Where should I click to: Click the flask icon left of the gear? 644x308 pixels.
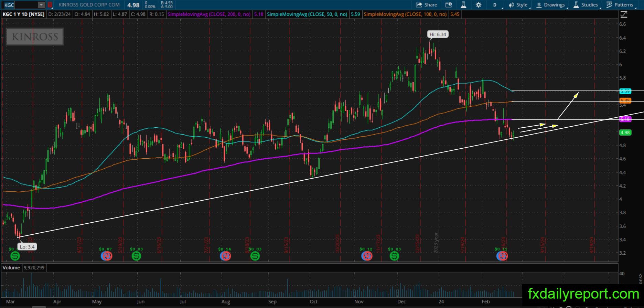(x=463, y=5)
